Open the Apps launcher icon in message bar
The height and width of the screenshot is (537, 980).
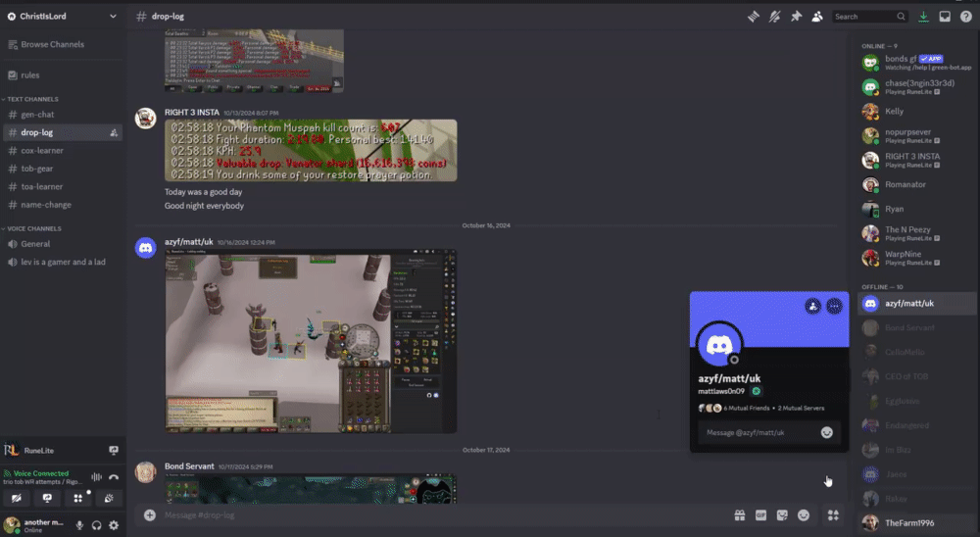point(833,515)
